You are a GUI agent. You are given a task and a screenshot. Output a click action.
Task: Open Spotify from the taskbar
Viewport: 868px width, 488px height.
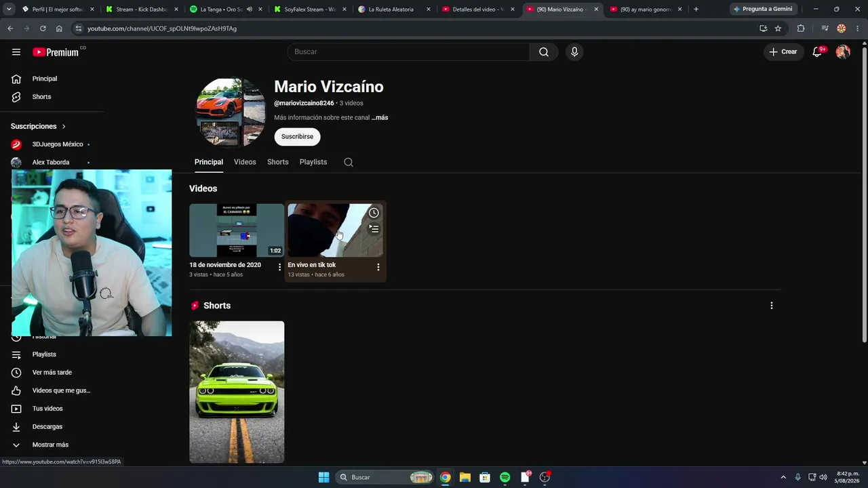click(x=505, y=477)
